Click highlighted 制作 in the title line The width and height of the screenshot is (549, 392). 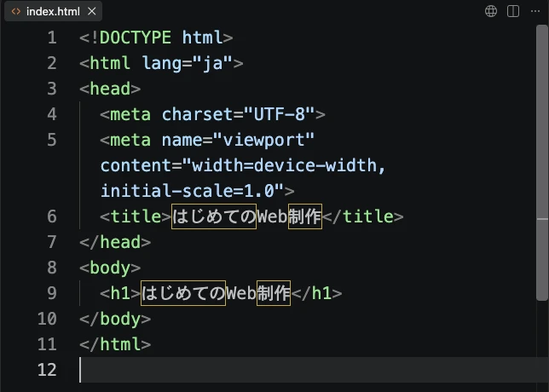coord(305,216)
